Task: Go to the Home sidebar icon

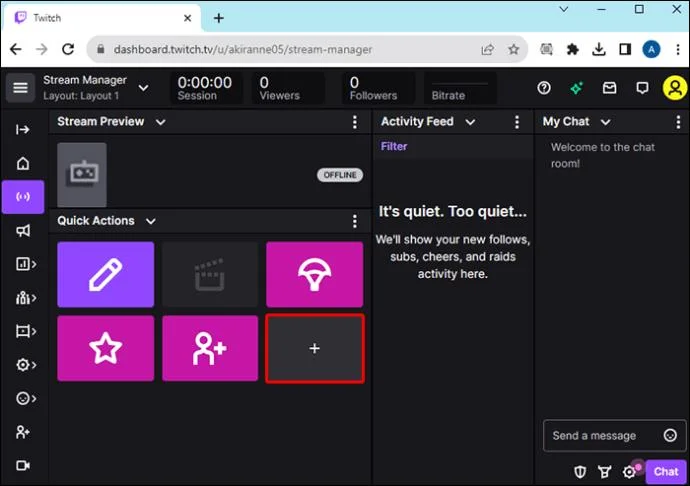Action: 23,163
